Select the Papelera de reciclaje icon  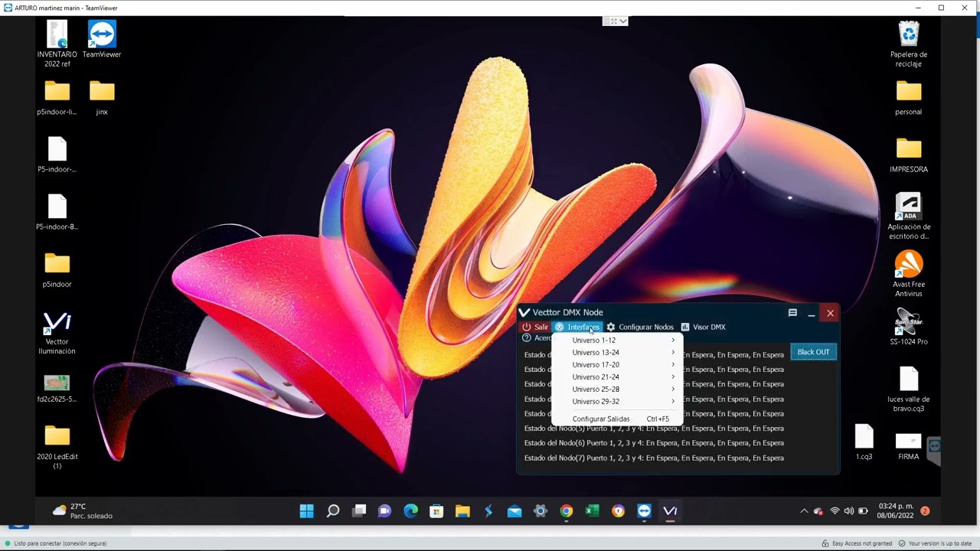[909, 44]
